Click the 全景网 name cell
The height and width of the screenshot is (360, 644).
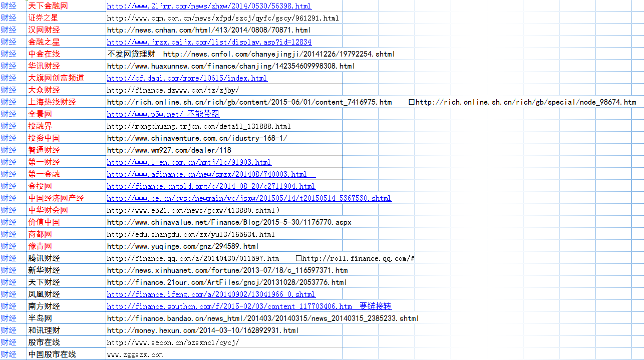[x=66, y=114]
